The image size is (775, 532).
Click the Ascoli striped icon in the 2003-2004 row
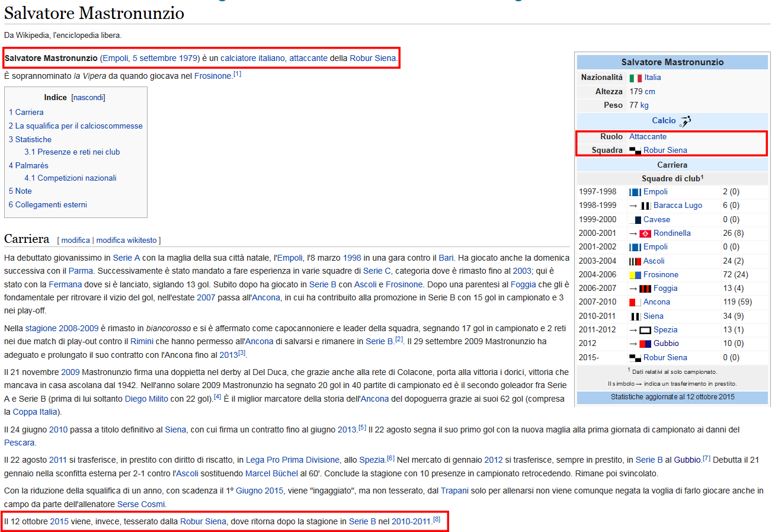point(635,261)
